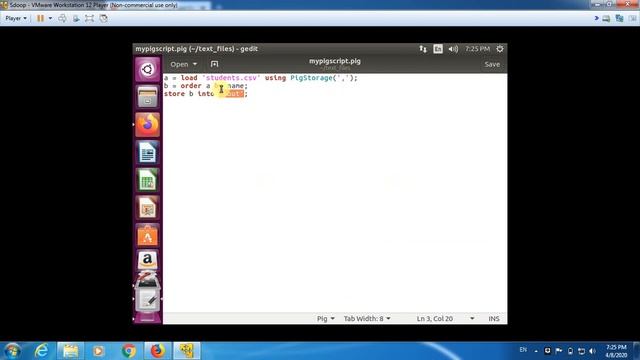Open Google Chrome from taskbar
This screenshot has width=640, height=360.
coord(129,351)
